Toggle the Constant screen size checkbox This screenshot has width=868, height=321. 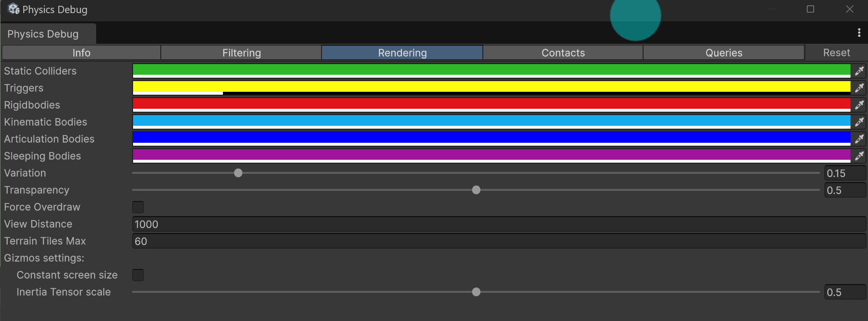tap(138, 275)
